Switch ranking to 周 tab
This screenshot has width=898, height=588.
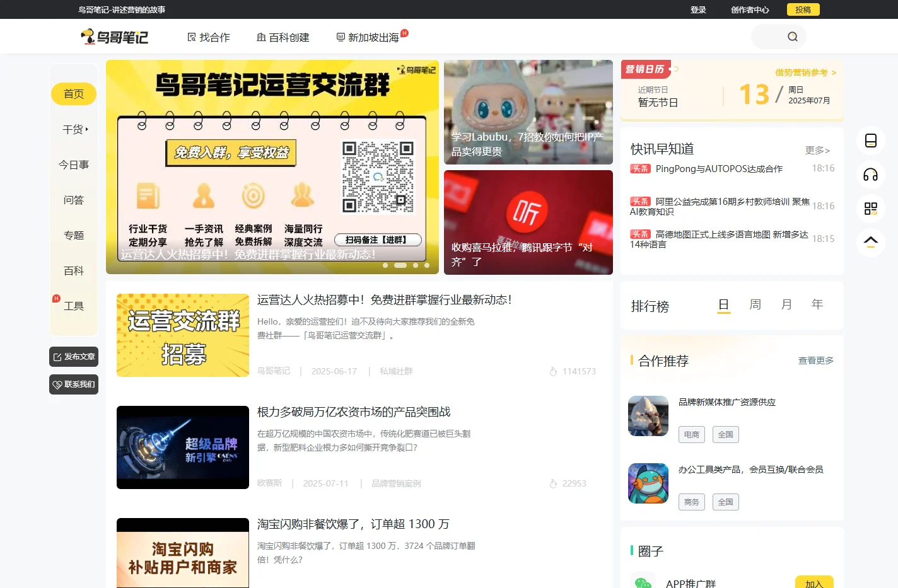pos(755,304)
